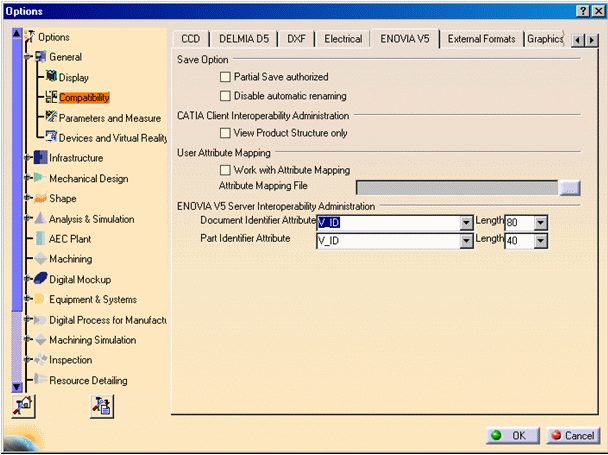Open the Document Identifier Attribute dropdown
The width and height of the screenshot is (608, 455).
pyautogui.click(x=466, y=223)
